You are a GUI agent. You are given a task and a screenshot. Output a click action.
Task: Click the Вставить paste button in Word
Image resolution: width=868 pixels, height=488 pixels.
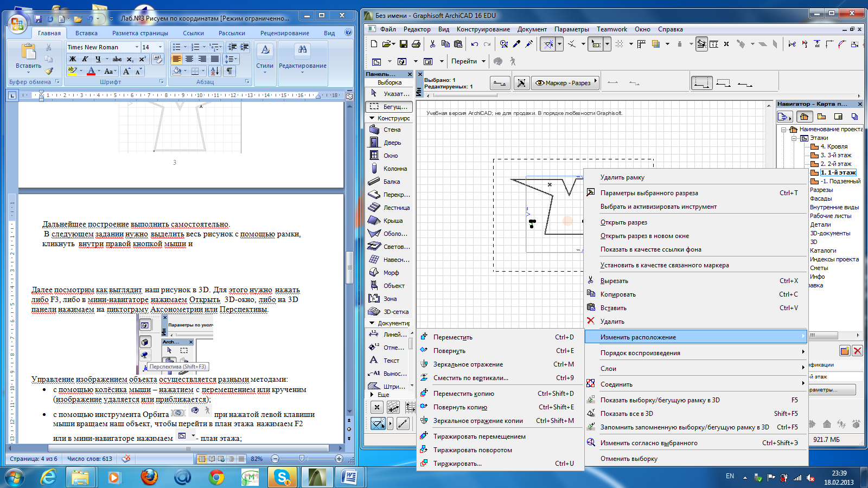click(x=28, y=57)
